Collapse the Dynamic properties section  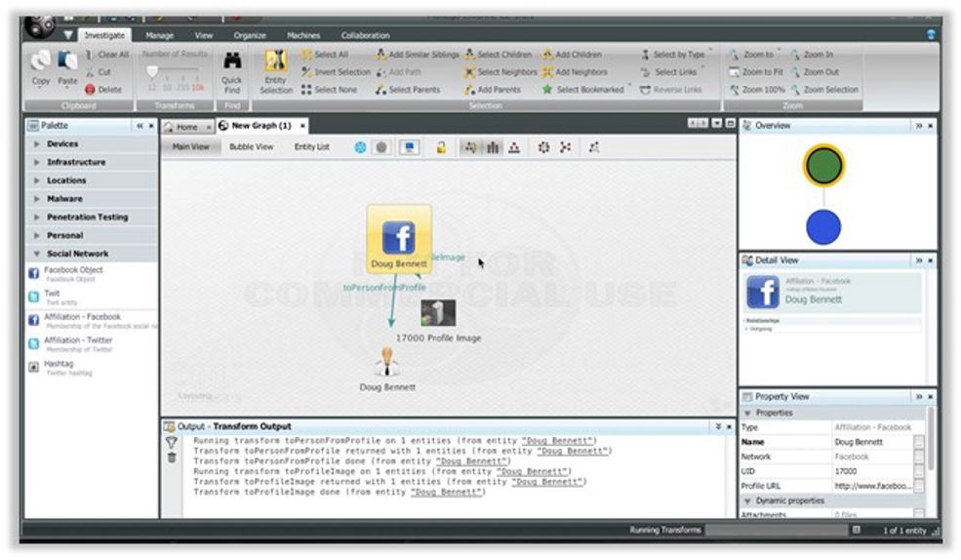[x=747, y=500]
